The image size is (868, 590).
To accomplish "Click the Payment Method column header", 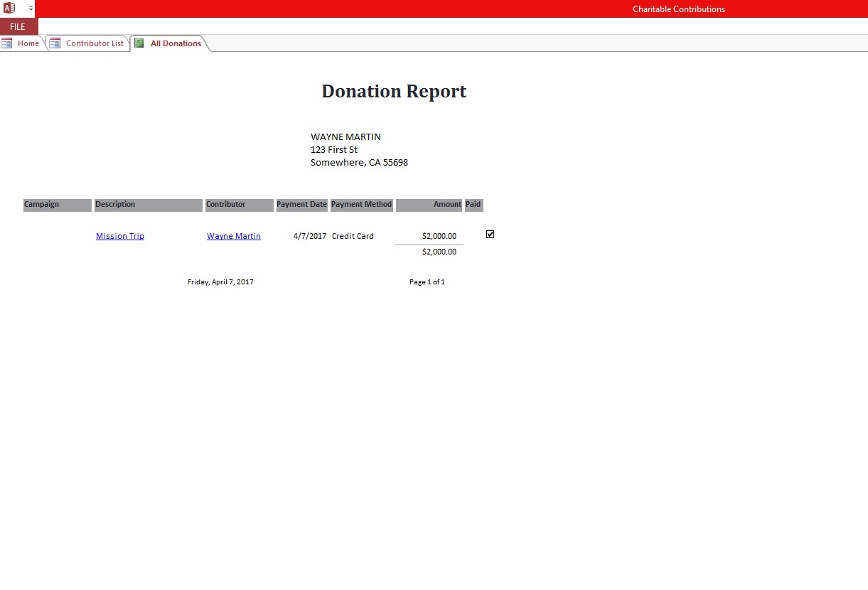I will click(x=362, y=205).
